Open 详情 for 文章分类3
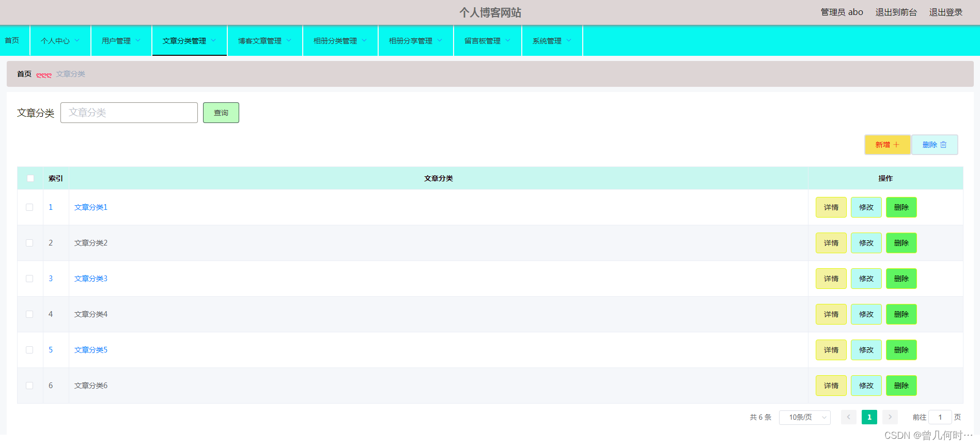980x445 pixels. 831,279
